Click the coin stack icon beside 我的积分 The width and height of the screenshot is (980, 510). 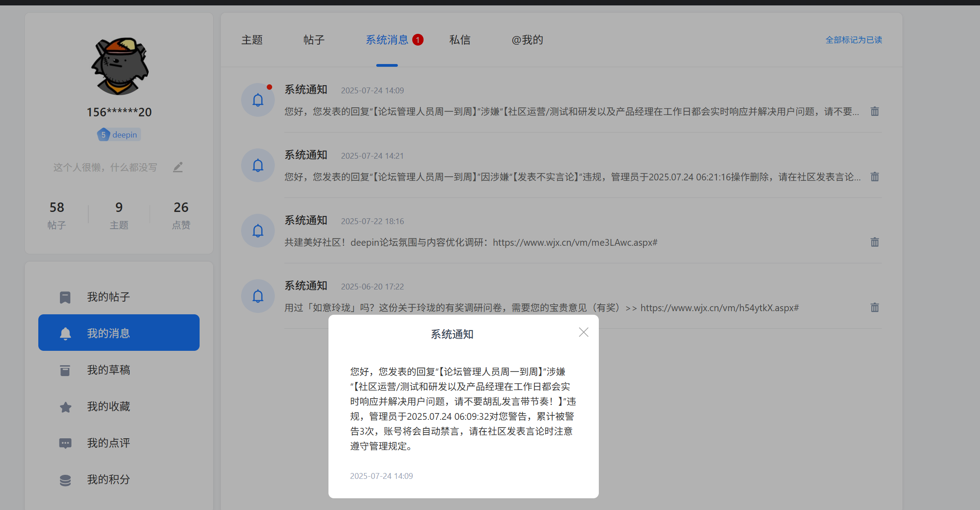click(x=65, y=480)
